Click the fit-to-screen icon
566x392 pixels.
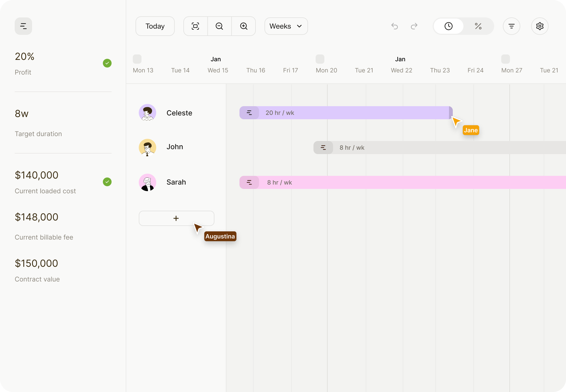[x=195, y=26]
